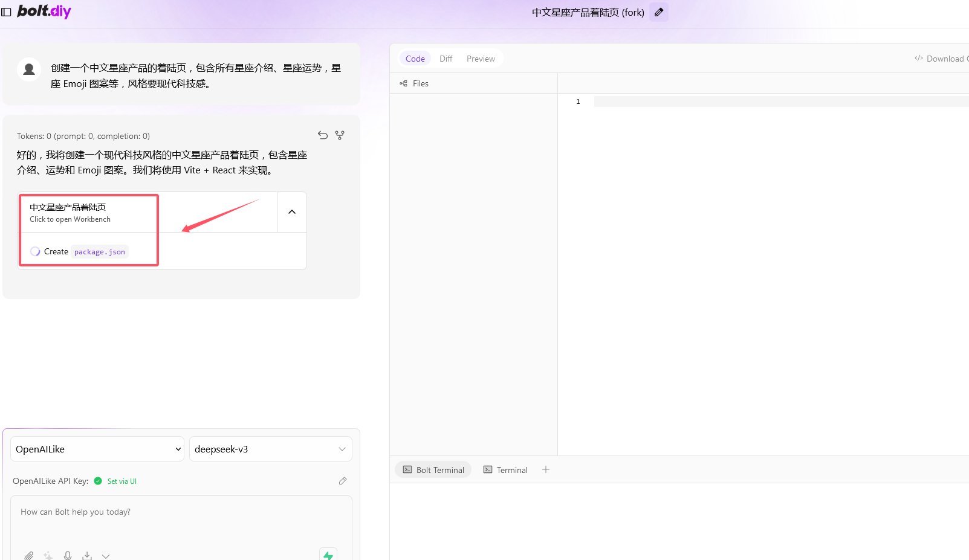Attach a file with the paperclip icon

pos(28,556)
